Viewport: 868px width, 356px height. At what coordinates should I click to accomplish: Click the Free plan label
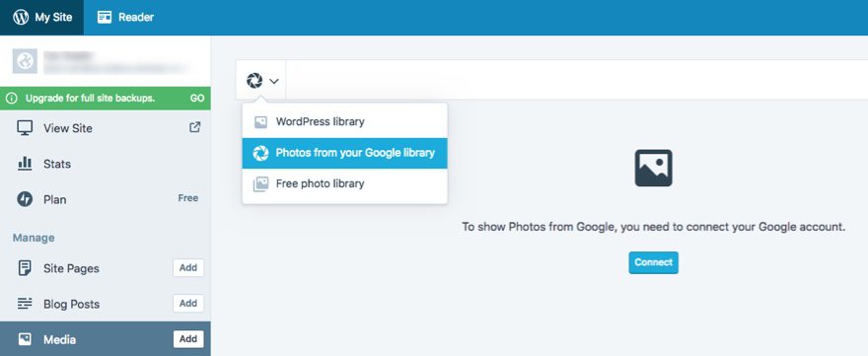188,198
